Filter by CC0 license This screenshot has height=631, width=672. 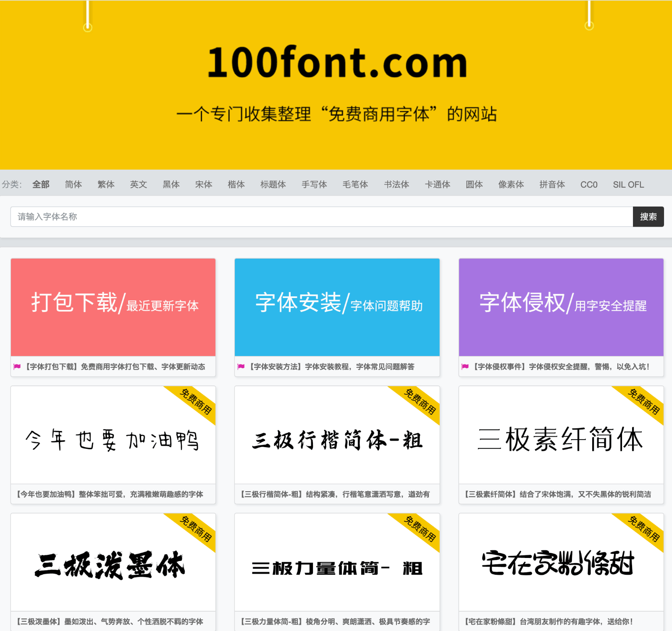589,184
